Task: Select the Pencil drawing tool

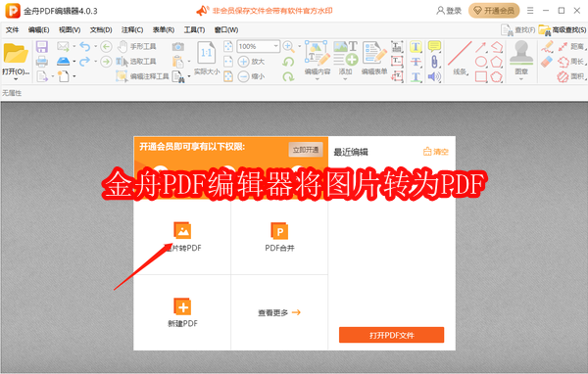Action: [x=547, y=47]
